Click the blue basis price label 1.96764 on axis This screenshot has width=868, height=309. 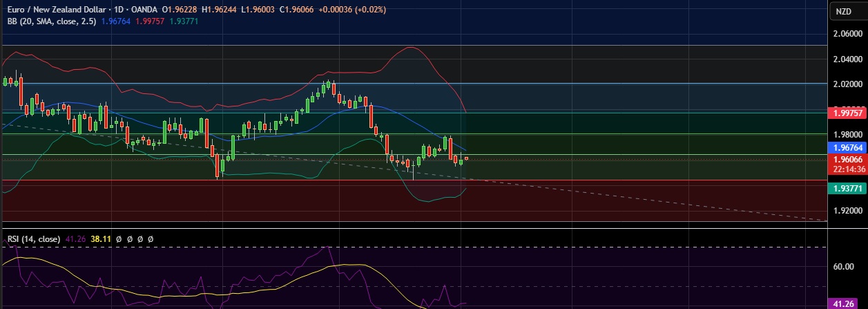coord(847,148)
